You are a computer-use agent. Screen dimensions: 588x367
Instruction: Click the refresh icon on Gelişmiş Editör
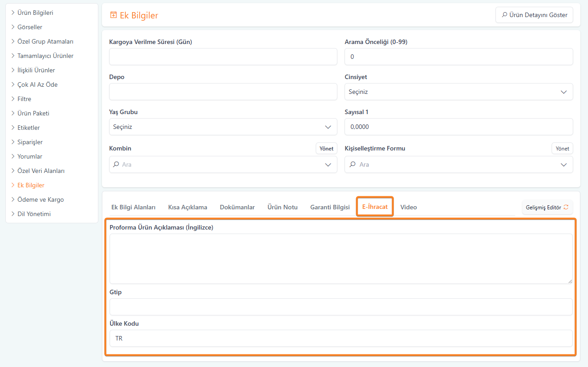[x=566, y=207]
